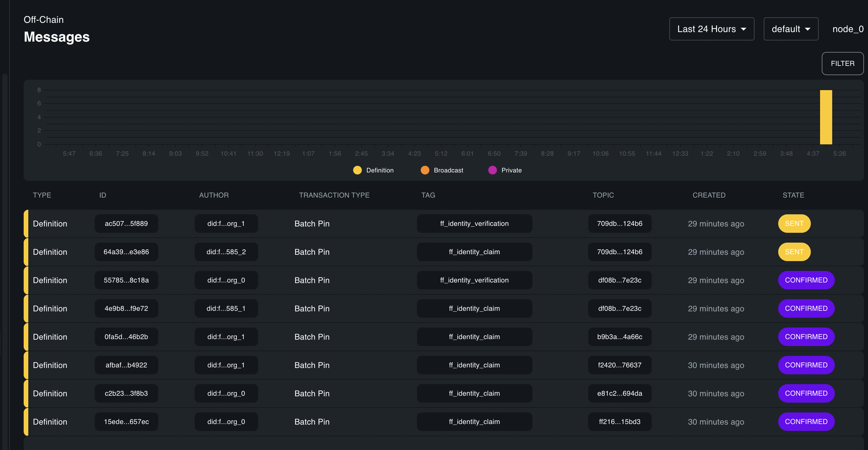Image resolution: width=868 pixels, height=450 pixels.
Task: Toggle the Definition legend dot
Action: click(357, 170)
